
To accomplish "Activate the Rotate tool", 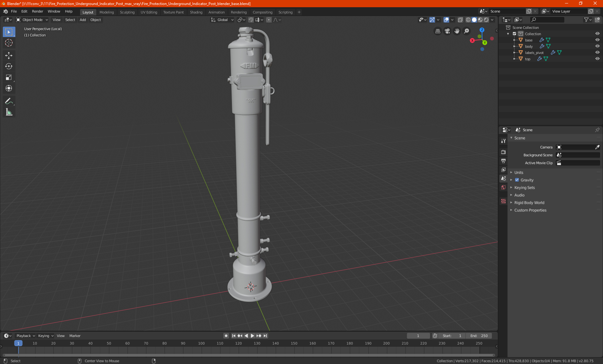I will point(9,66).
